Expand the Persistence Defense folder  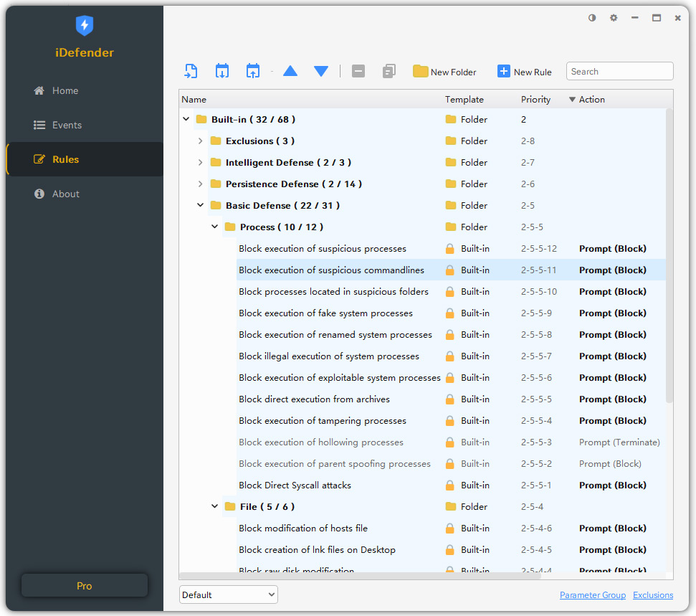point(200,184)
